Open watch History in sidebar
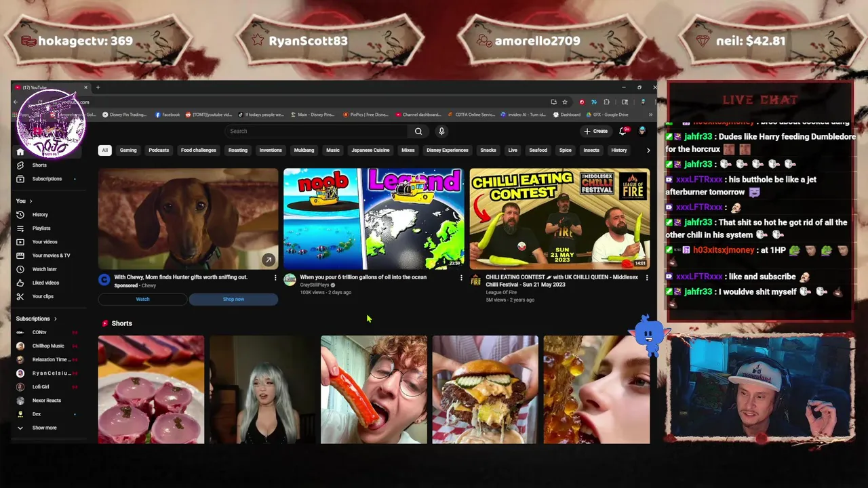The image size is (868, 488). tap(40, 215)
